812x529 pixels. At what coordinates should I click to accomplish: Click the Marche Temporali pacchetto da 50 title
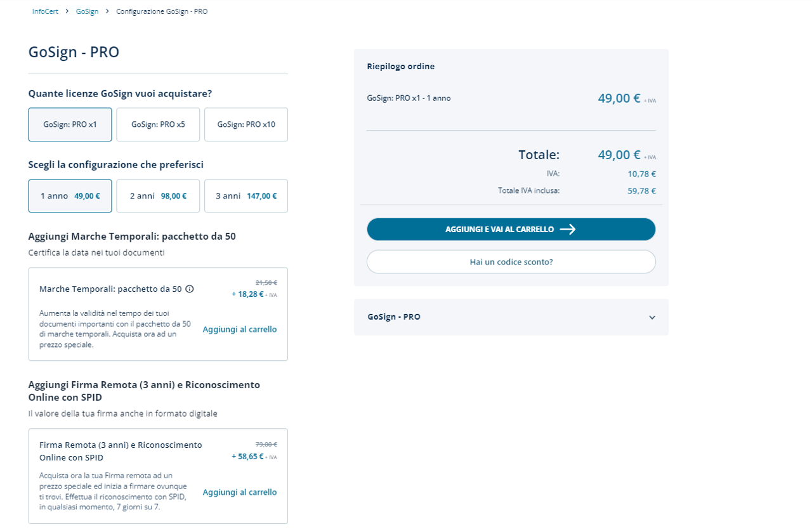click(110, 289)
